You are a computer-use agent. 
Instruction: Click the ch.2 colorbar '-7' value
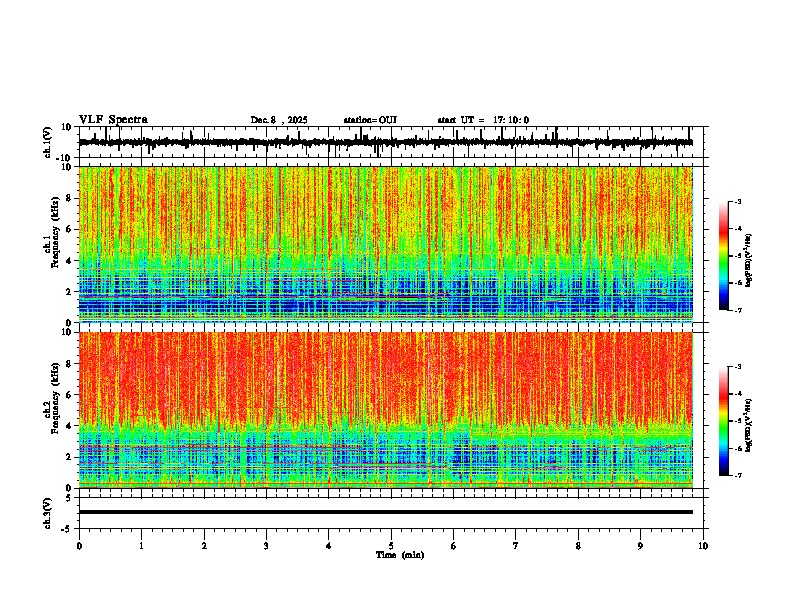[738, 475]
